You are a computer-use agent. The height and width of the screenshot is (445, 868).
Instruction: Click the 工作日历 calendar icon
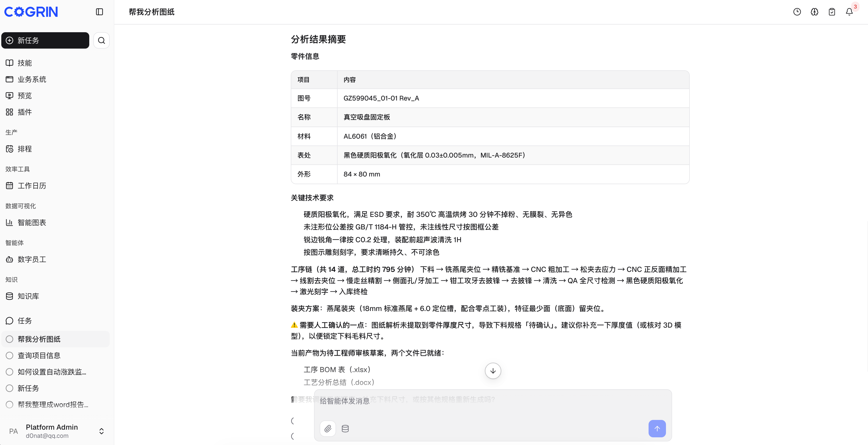9,186
